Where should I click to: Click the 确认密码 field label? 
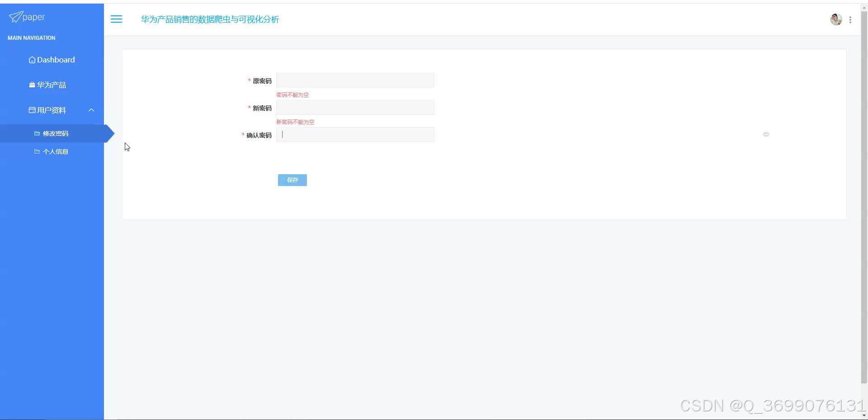tap(259, 135)
